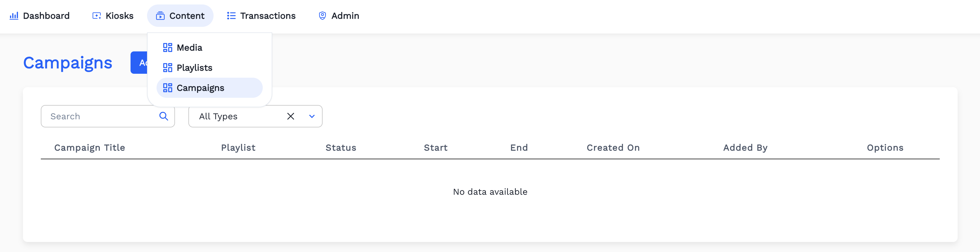Expand the All Types dropdown arrow
Viewport: 980px width, 252px height.
pyautogui.click(x=312, y=116)
